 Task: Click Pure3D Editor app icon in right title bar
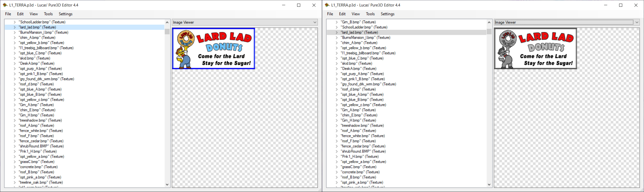327,5
